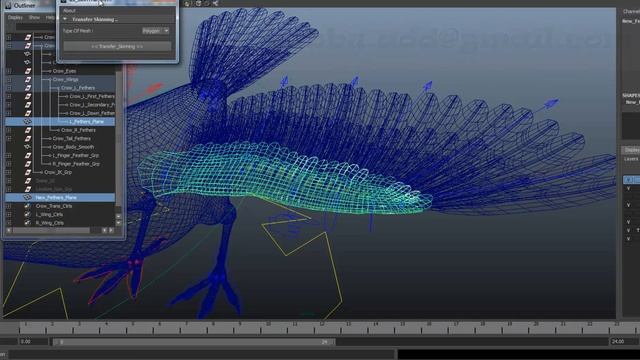Collapse the Crow_Wings row expander
This screenshot has width=640, height=360.
pyautogui.click(x=9, y=80)
